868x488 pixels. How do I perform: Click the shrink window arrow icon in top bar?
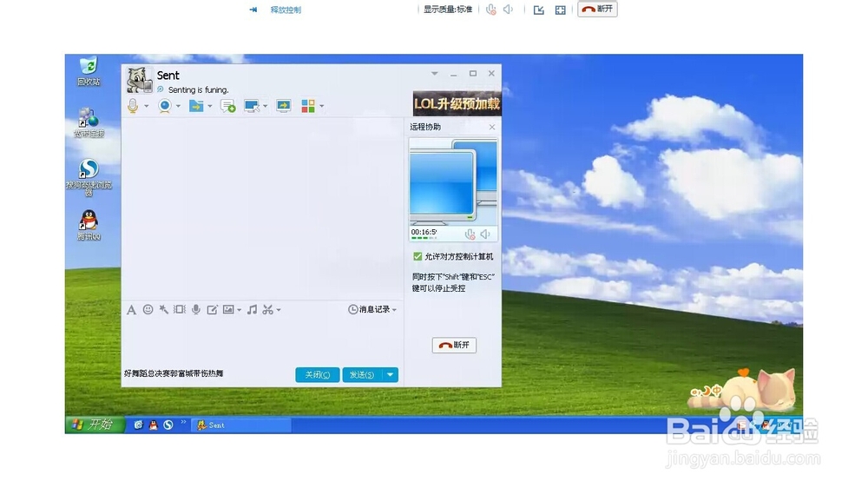tap(539, 10)
